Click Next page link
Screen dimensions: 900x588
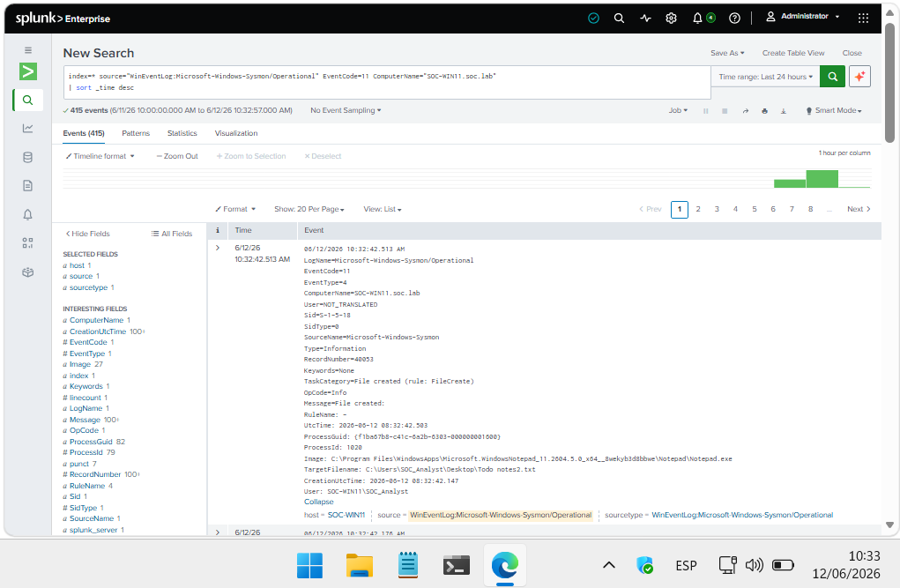point(859,209)
